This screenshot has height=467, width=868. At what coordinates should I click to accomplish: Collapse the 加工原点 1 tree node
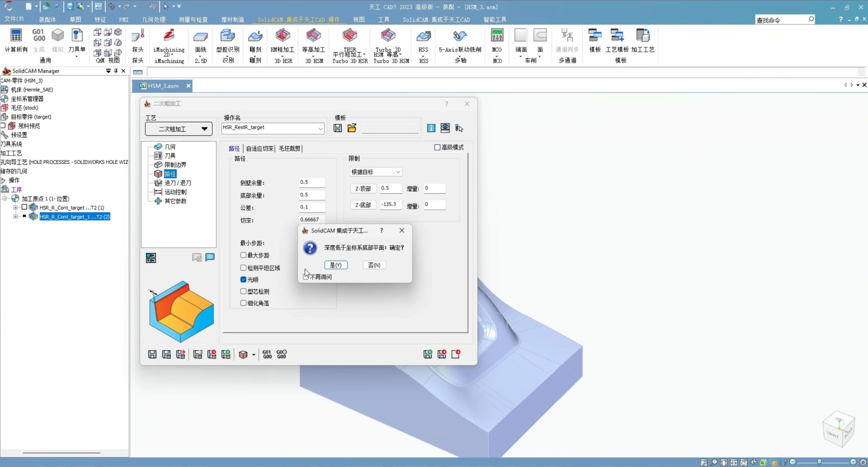point(5,198)
